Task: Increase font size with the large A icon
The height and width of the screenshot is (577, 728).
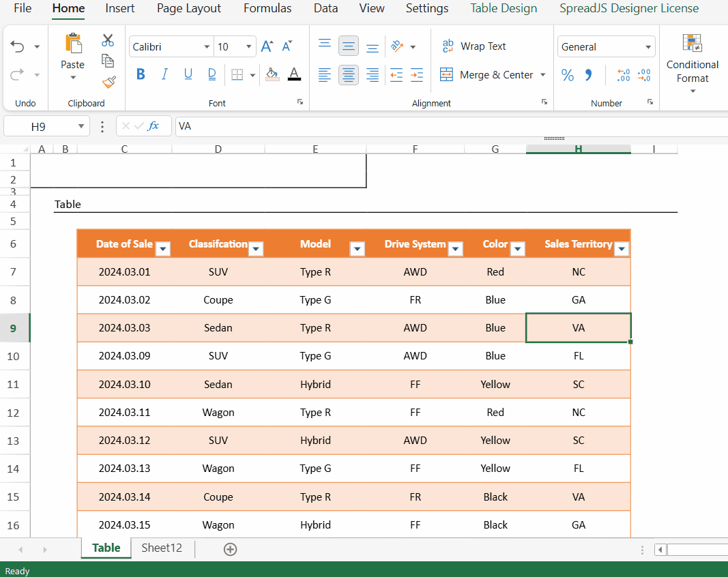Action: (267, 46)
